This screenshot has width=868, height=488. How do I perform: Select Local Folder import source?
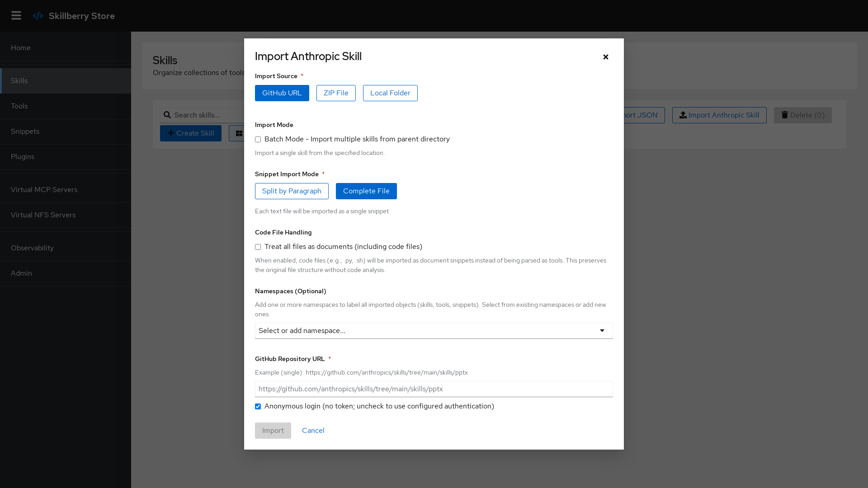(390, 93)
